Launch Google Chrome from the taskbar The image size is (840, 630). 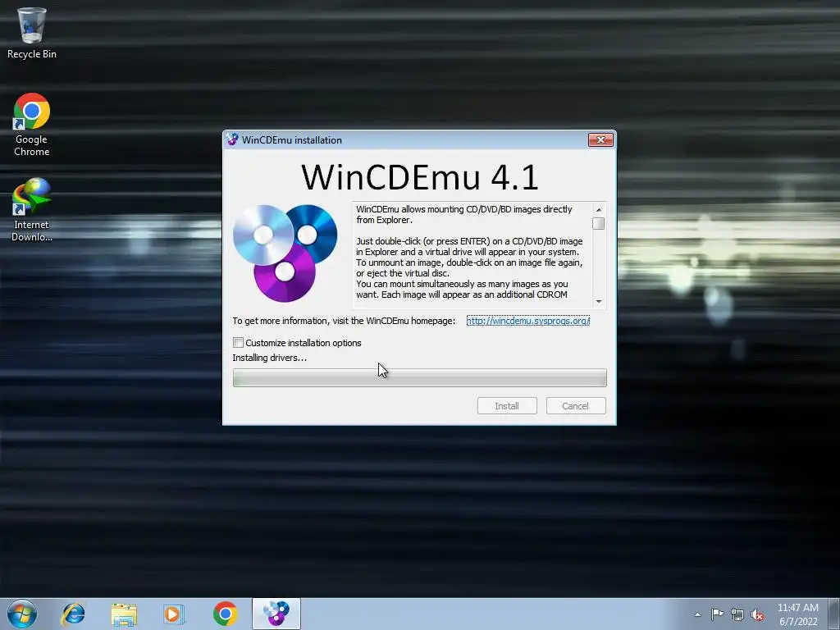click(225, 614)
